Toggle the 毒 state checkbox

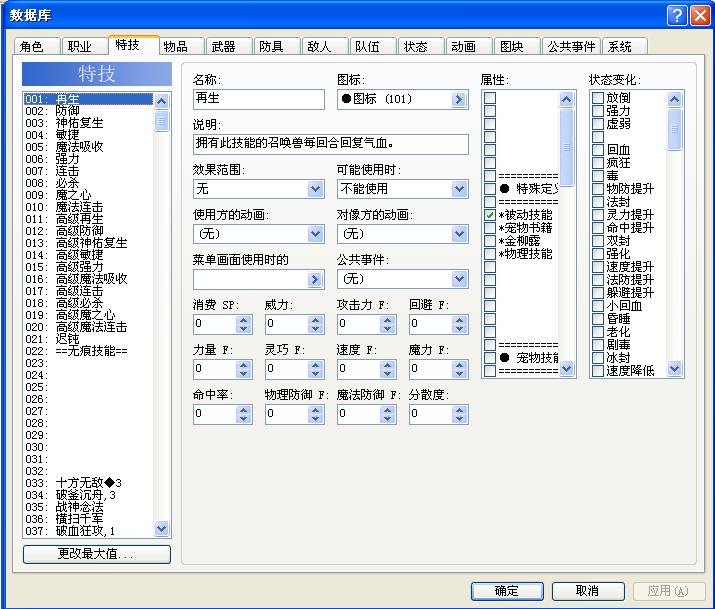[x=598, y=175]
